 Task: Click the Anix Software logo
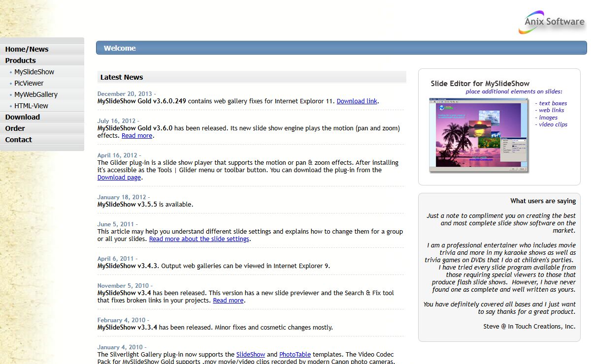[x=552, y=22]
